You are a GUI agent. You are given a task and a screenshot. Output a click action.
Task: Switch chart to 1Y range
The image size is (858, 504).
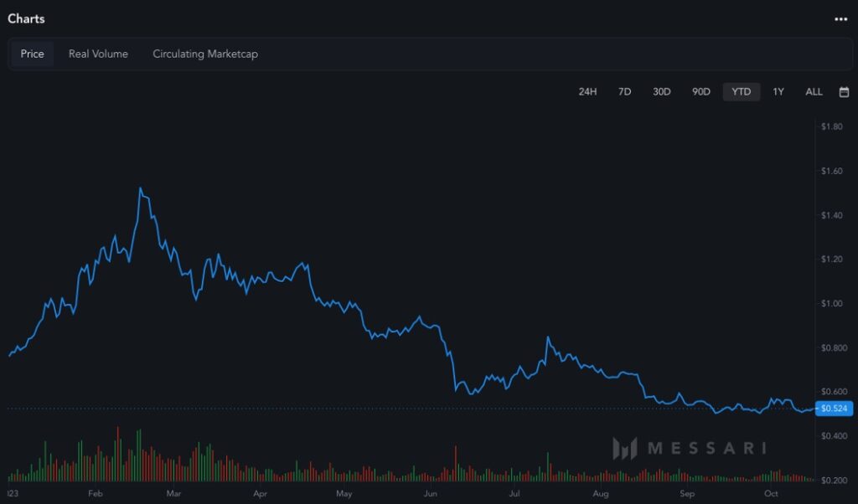(x=778, y=92)
